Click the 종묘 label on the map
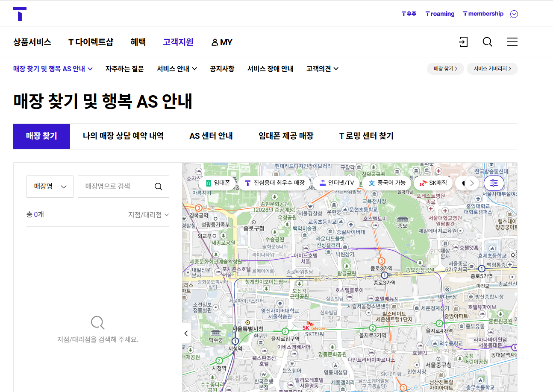This screenshot has width=553, height=392. (x=403, y=225)
